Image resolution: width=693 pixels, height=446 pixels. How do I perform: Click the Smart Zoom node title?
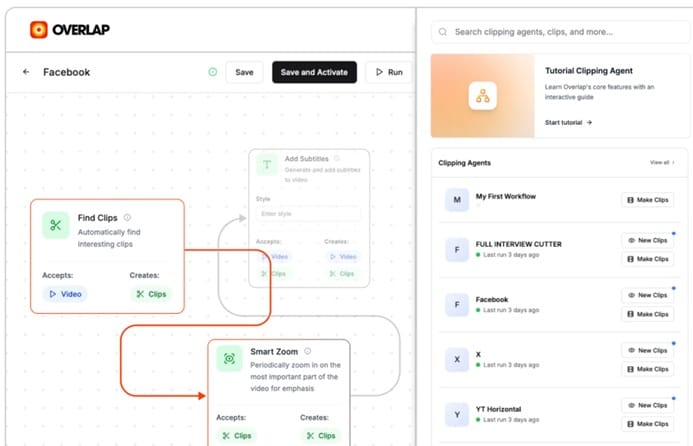pyautogui.click(x=274, y=351)
